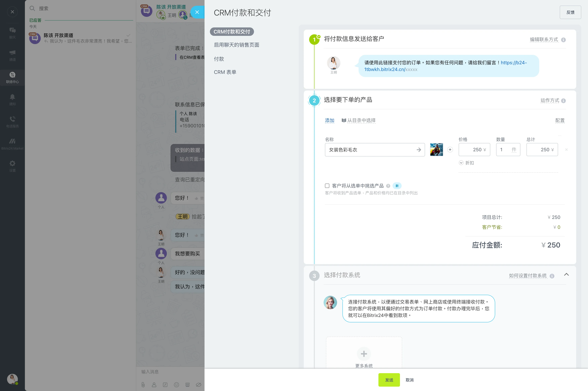Click the person icon in chat toolbar

[154, 384]
